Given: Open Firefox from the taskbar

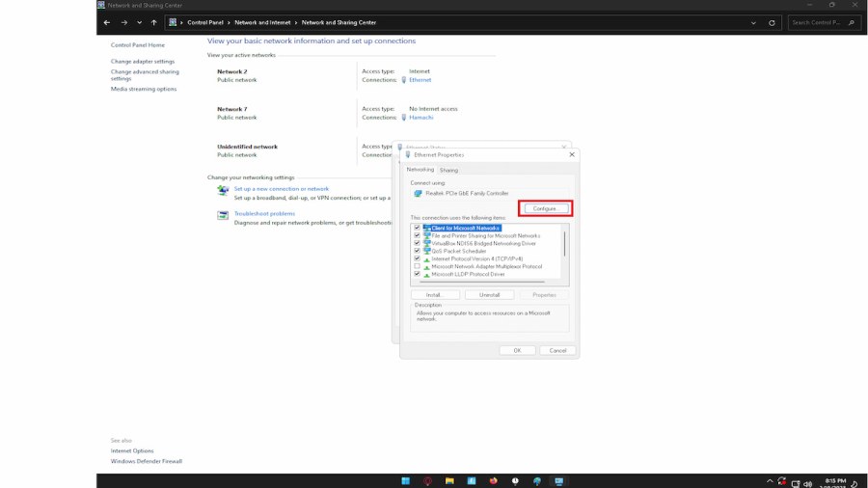Looking at the screenshot, I should tap(493, 481).
